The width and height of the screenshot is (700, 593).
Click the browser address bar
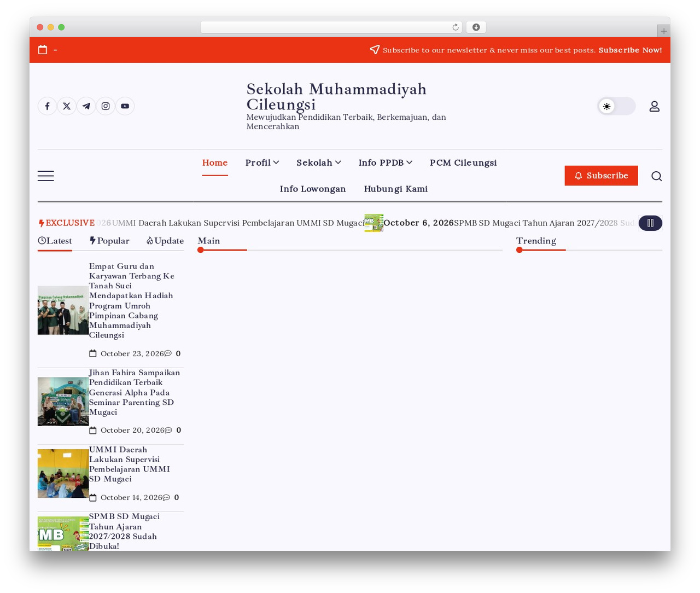(331, 27)
